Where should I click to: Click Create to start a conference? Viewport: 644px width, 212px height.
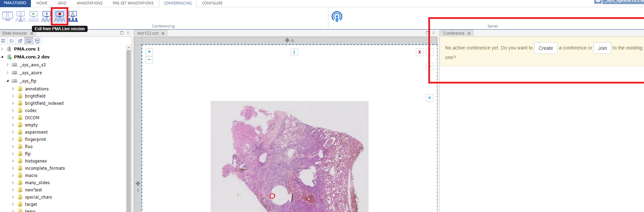[545, 48]
